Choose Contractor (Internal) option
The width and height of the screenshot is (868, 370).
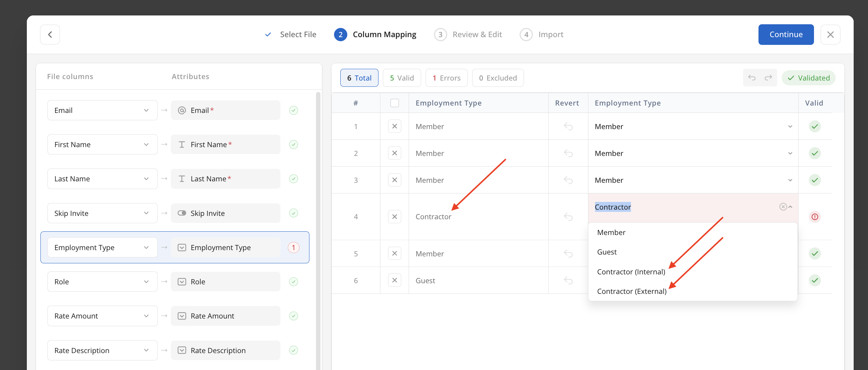(x=693, y=272)
